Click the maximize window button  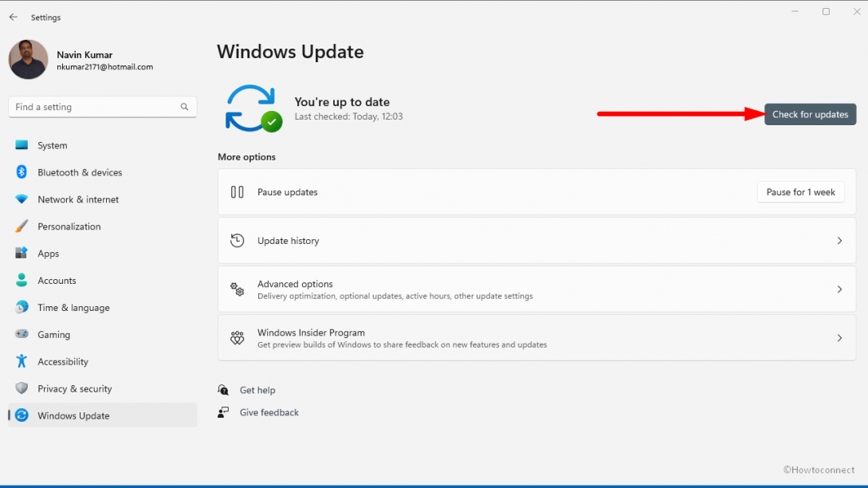[826, 12]
